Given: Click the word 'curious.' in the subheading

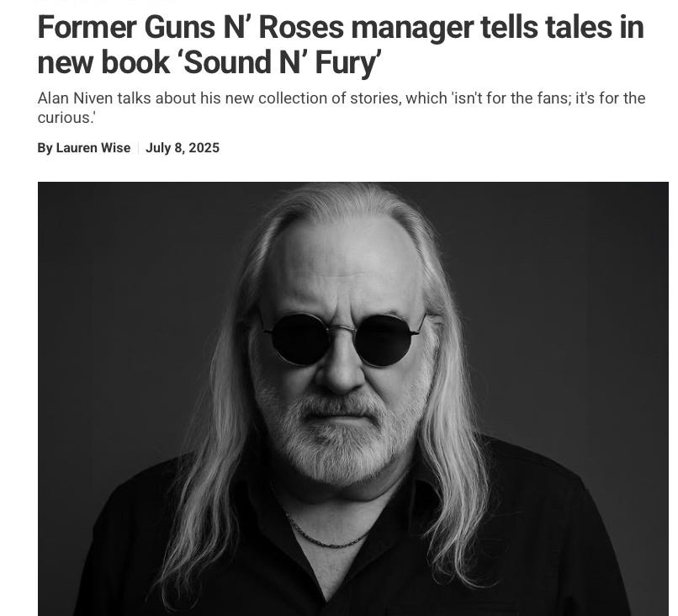Looking at the screenshot, I should point(66,118).
